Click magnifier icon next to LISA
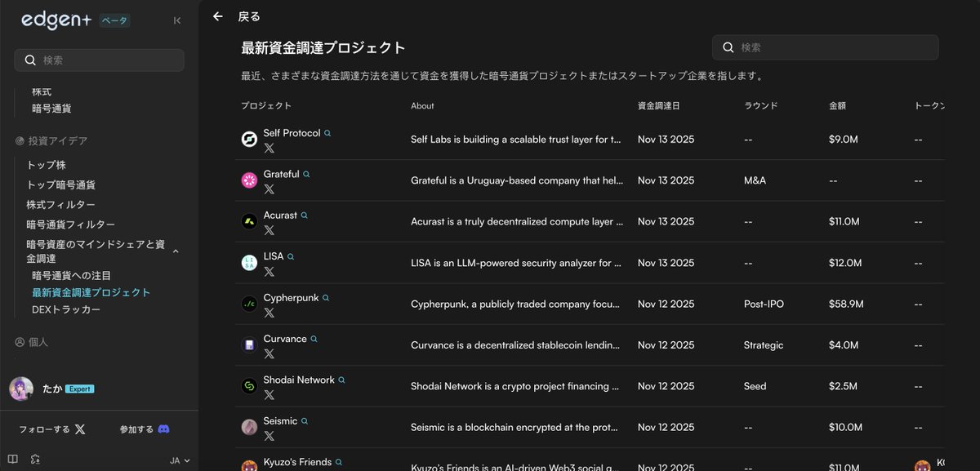The width and height of the screenshot is (980, 471). (291, 256)
